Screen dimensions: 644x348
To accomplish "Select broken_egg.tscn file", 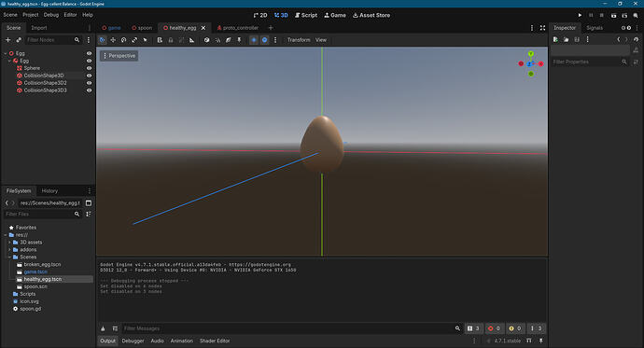I will tap(42, 264).
